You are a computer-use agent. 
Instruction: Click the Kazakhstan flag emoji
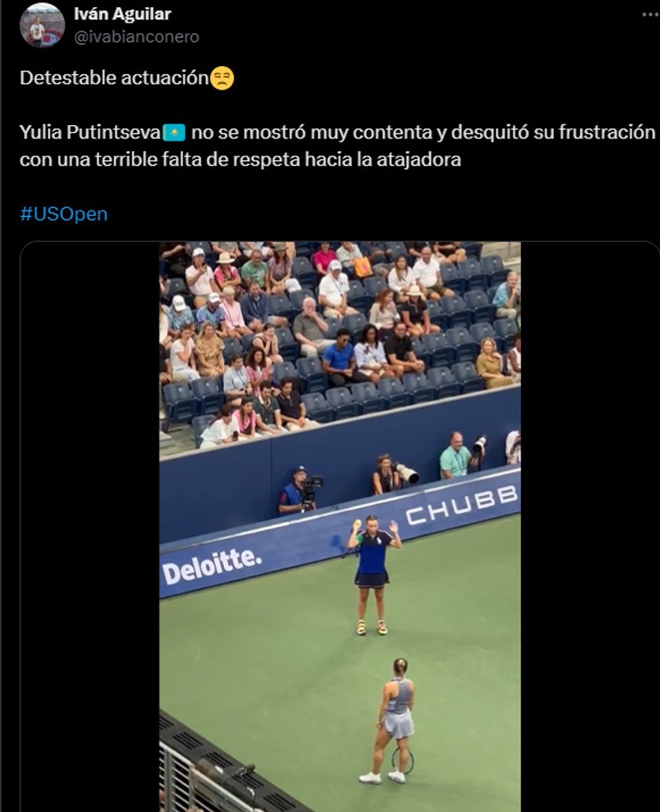pos(174,133)
